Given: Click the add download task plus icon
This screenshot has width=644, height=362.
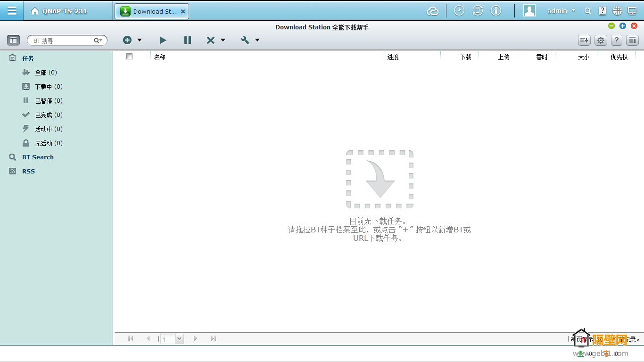Looking at the screenshot, I should tap(127, 40).
